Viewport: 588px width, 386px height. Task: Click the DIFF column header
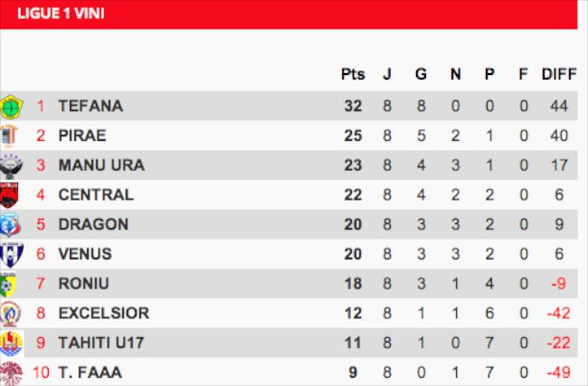coord(558,74)
